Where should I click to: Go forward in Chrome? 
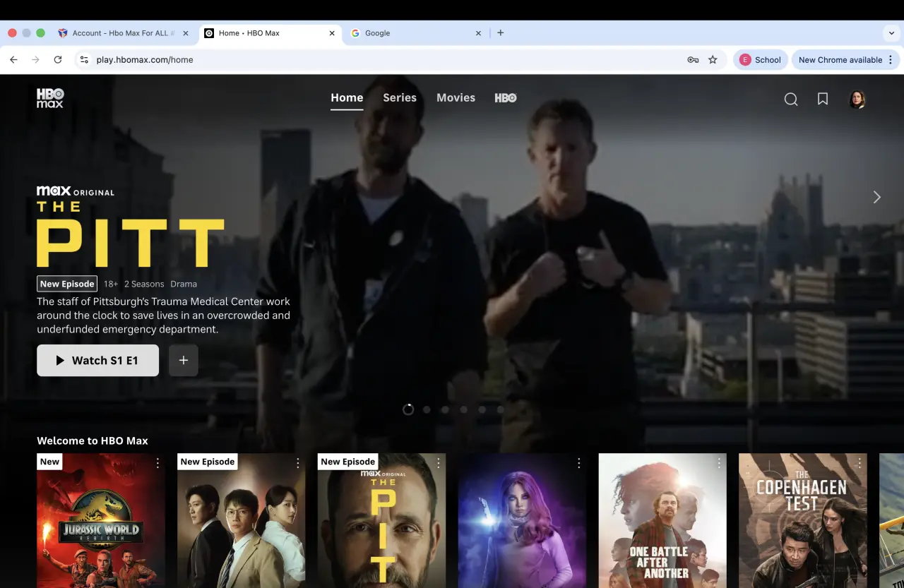click(35, 60)
